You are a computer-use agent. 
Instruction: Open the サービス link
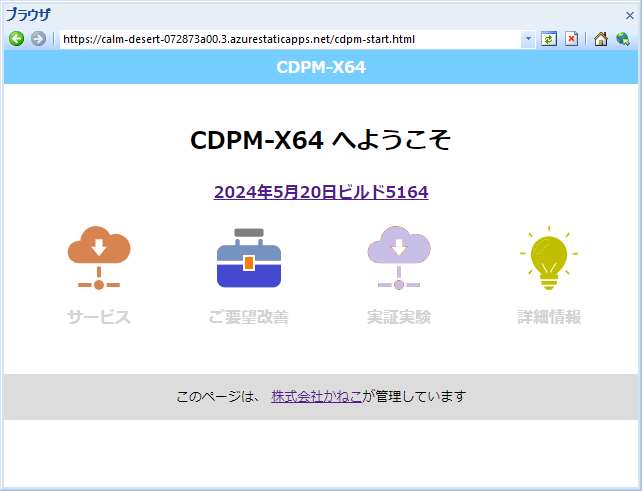[99, 317]
